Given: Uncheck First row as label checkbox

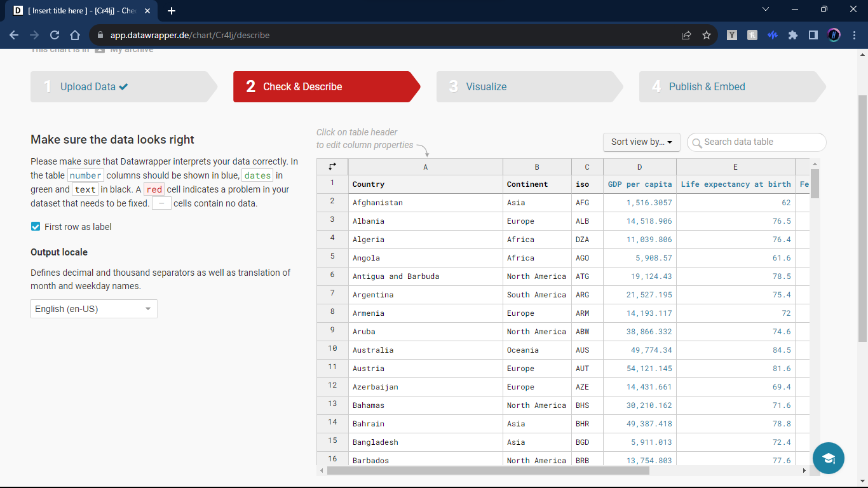Looking at the screenshot, I should coord(36,227).
